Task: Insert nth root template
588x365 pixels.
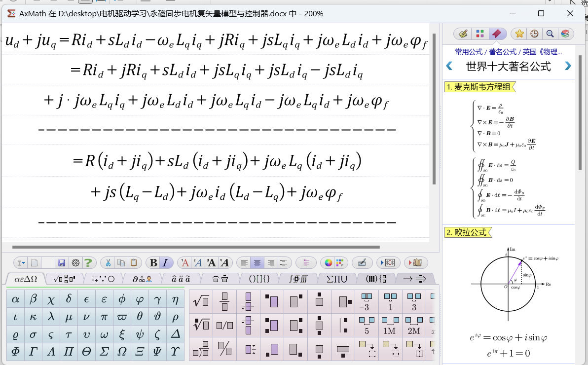Action: tap(201, 325)
